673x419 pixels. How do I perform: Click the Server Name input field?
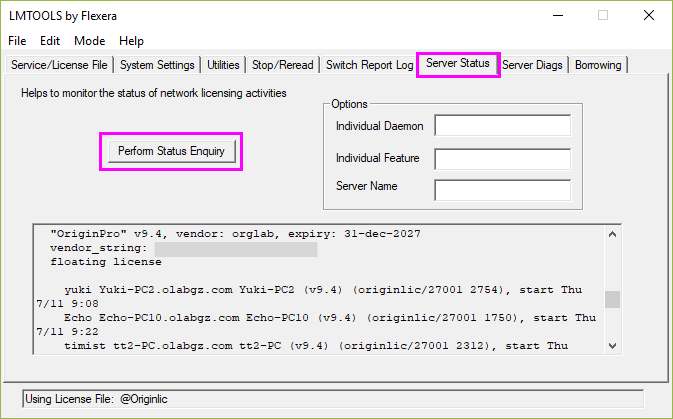[502, 190]
